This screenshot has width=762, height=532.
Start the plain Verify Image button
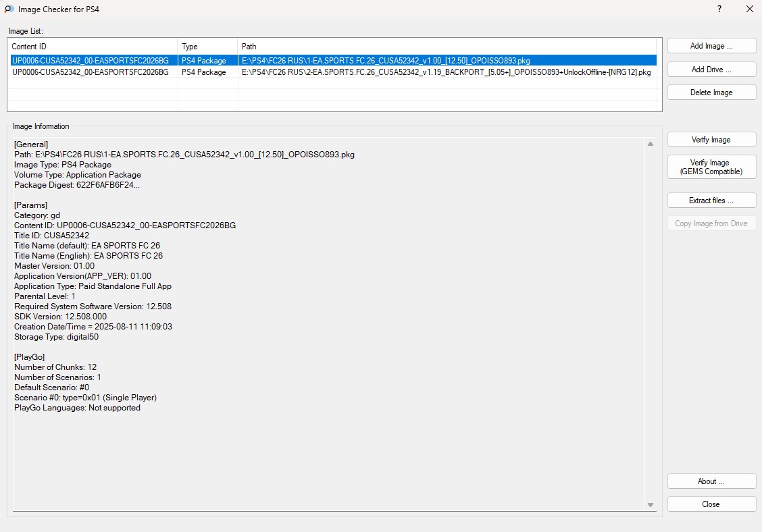coord(711,140)
